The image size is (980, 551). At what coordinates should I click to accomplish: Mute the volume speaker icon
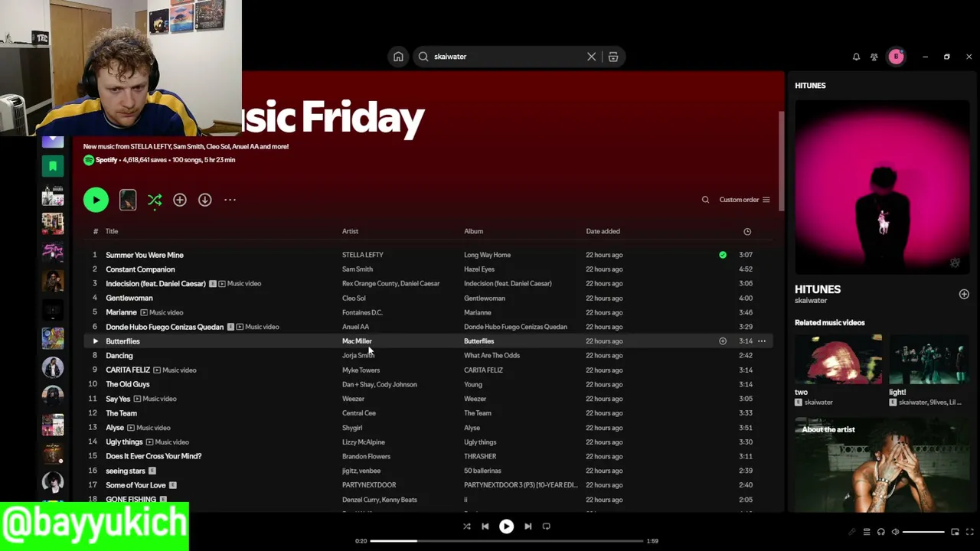click(895, 532)
